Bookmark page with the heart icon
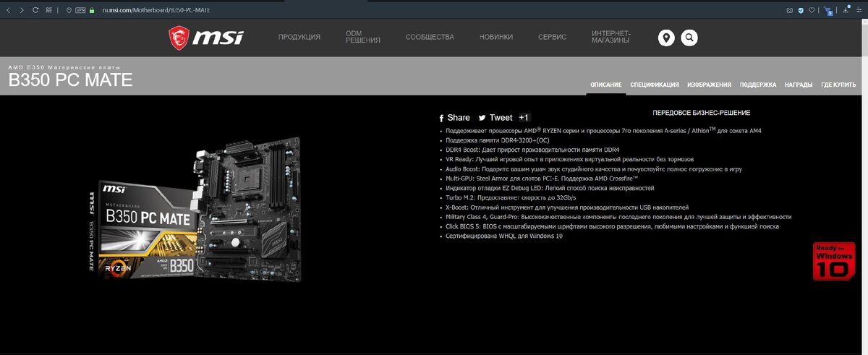 coord(812,11)
